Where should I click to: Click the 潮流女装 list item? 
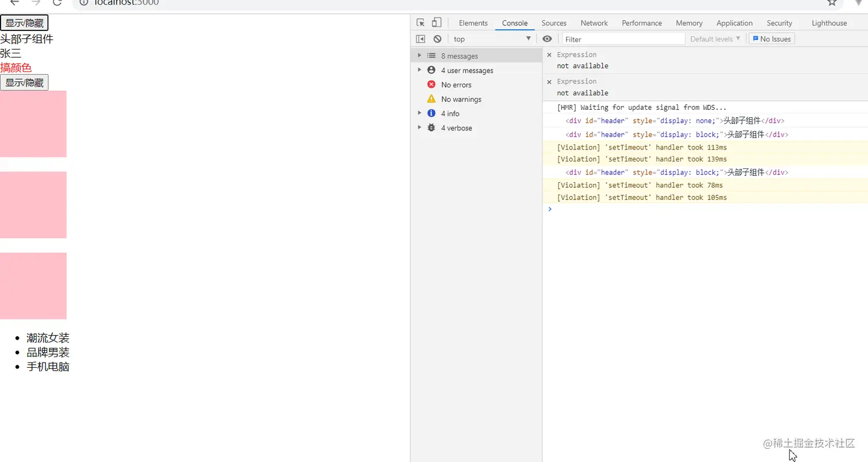[x=48, y=338]
